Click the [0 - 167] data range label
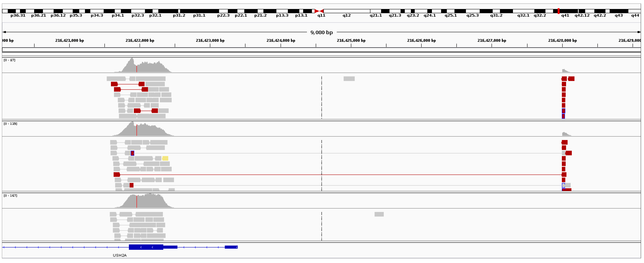Image resolution: width=644 pixels, height=263 pixels. point(10,196)
